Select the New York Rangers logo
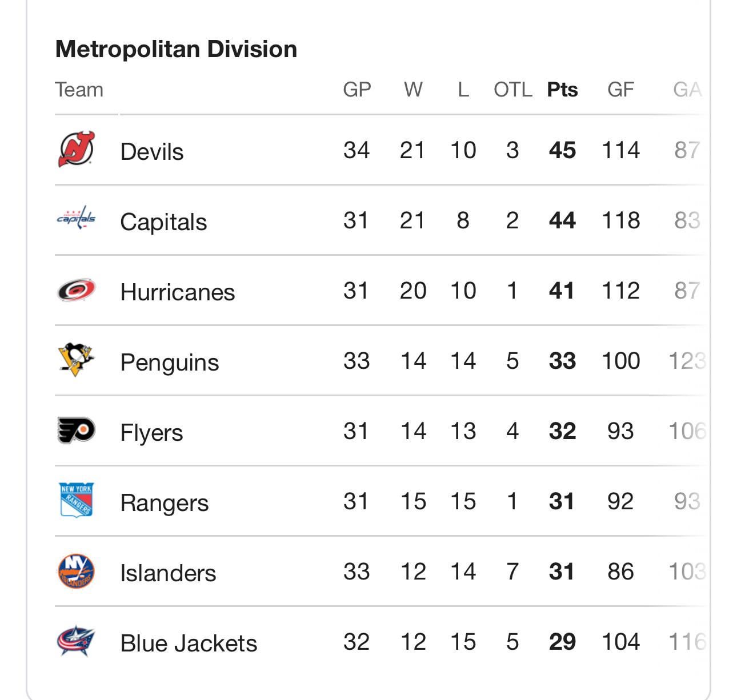The image size is (737, 700). click(76, 500)
